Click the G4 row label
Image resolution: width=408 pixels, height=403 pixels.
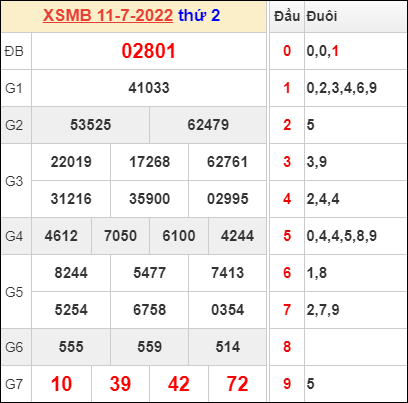[x=14, y=236]
